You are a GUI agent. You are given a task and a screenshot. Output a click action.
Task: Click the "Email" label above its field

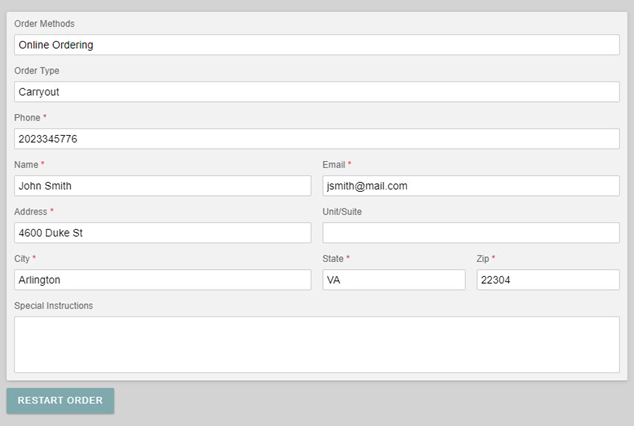pos(334,165)
